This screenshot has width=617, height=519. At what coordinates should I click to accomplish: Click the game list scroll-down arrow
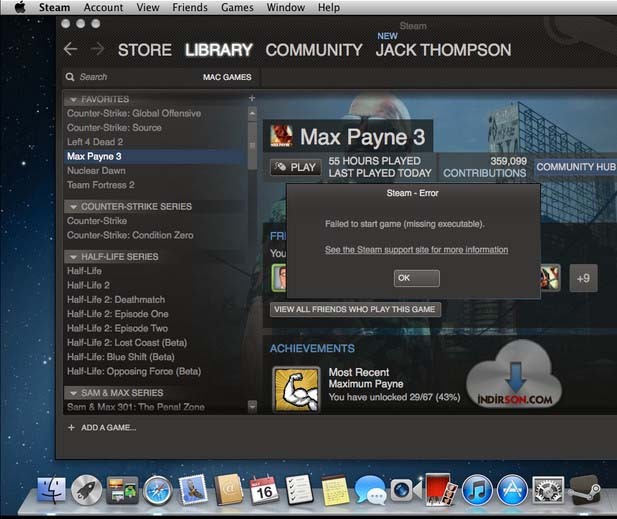click(x=252, y=406)
